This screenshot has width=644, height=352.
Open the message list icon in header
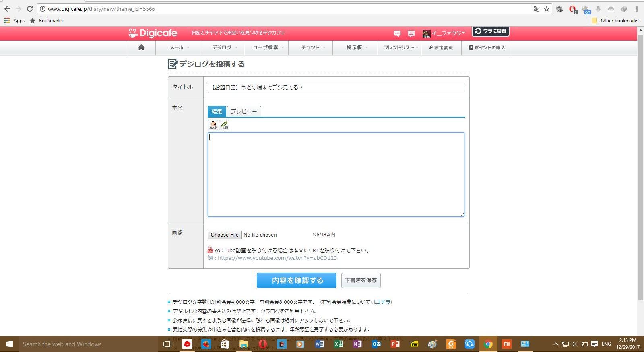coord(411,33)
